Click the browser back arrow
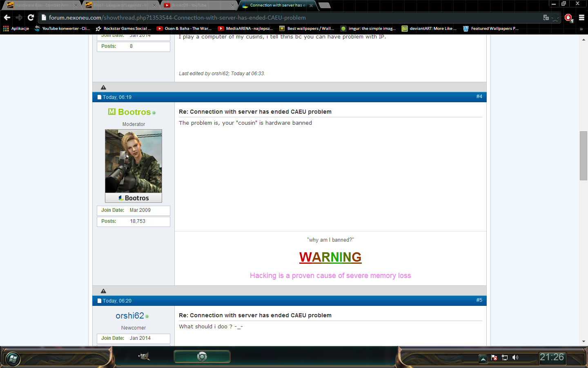The width and height of the screenshot is (588, 368). pos(7,18)
